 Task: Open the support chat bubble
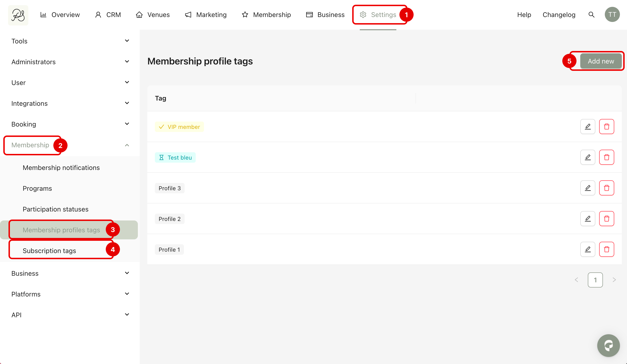(x=608, y=345)
